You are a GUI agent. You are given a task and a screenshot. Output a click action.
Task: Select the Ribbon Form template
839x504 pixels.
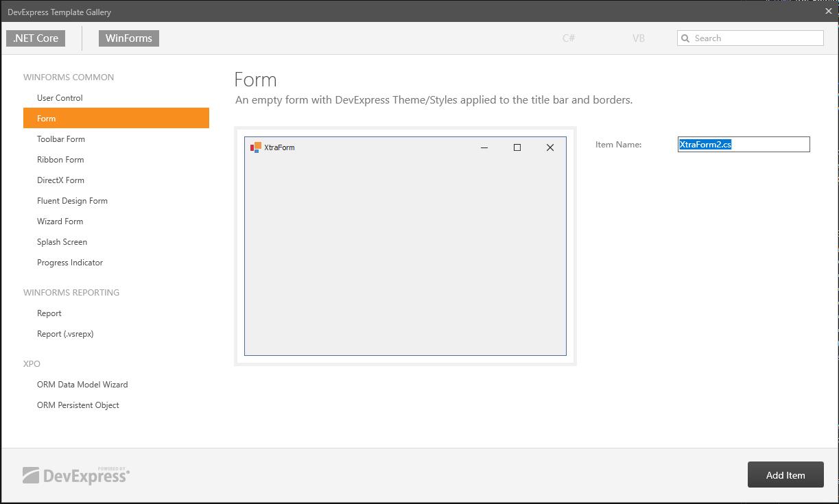click(x=60, y=159)
